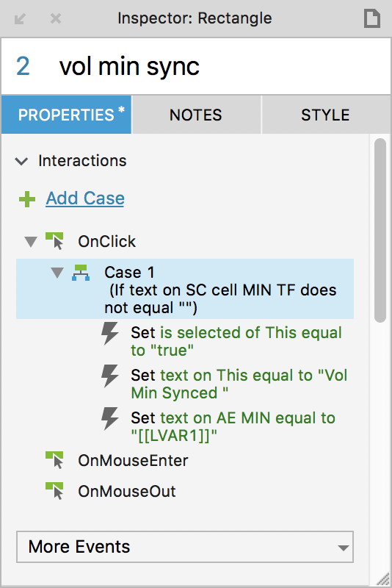Screen dimensions: 392x588
Task: Click the pop-out arrow icon in header
Action: pos(20,18)
